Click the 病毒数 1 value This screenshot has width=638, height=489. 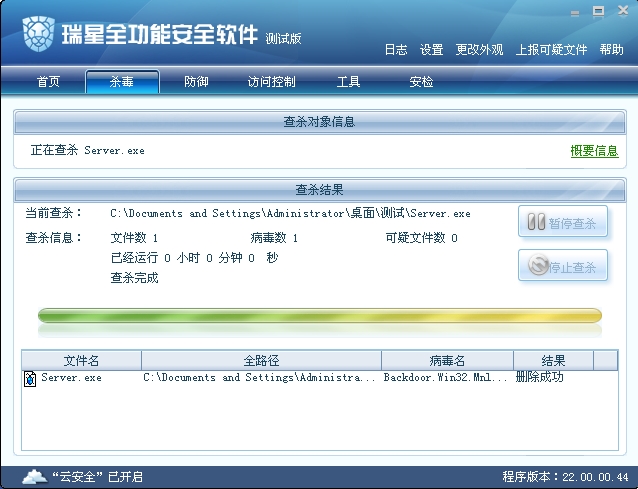click(x=274, y=238)
